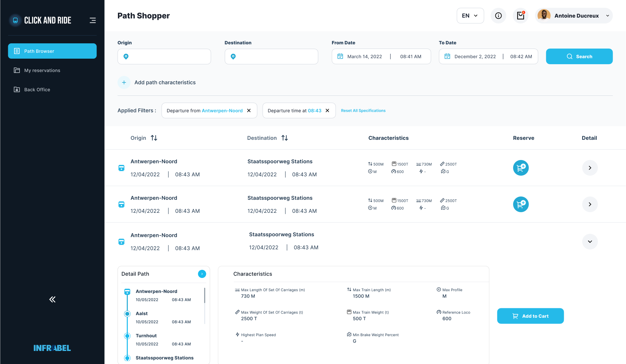This screenshot has width=626, height=364.
Task: Click Reset All Specifications link
Action: click(363, 110)
